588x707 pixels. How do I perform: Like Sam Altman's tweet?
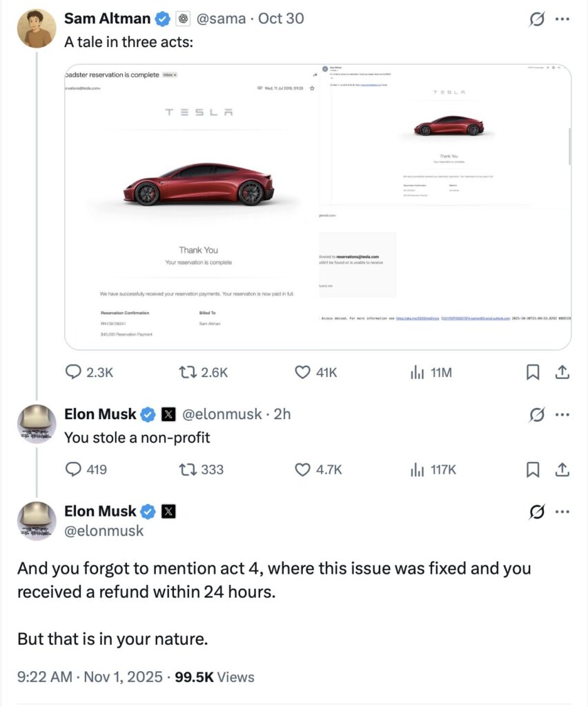click(302, 372)
